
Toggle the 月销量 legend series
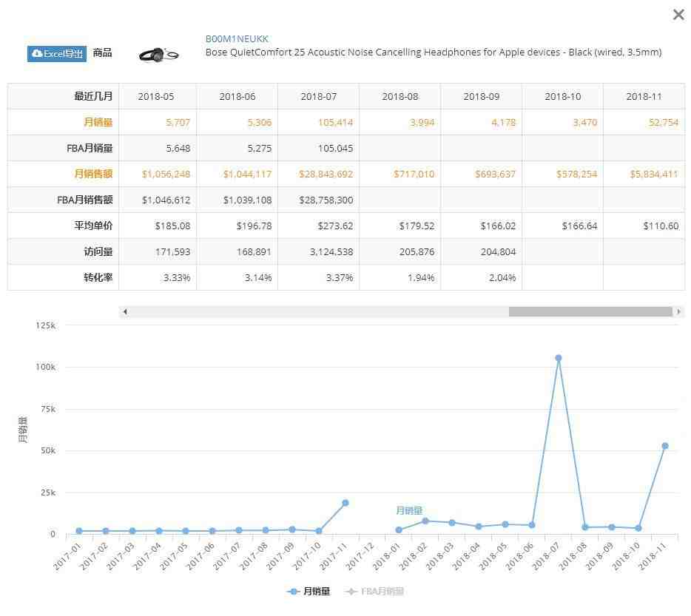pyautogui.click(x=309, y=592)
